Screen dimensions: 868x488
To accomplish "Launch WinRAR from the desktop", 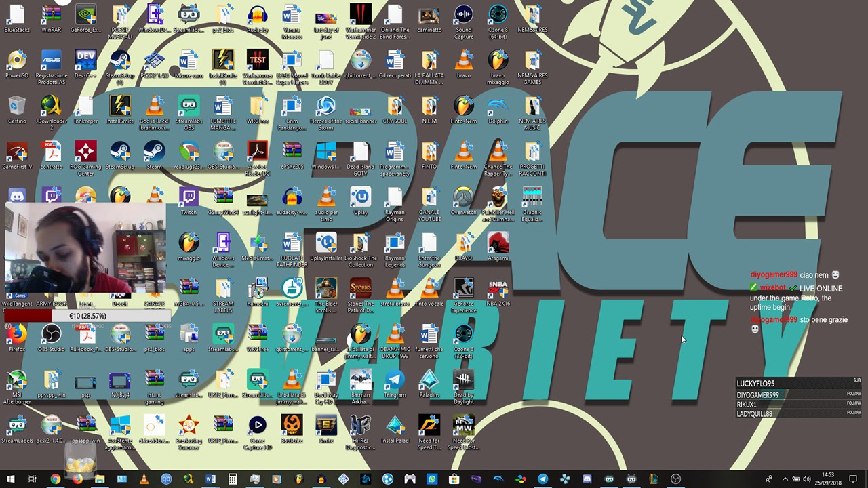I will click(52, 18).
